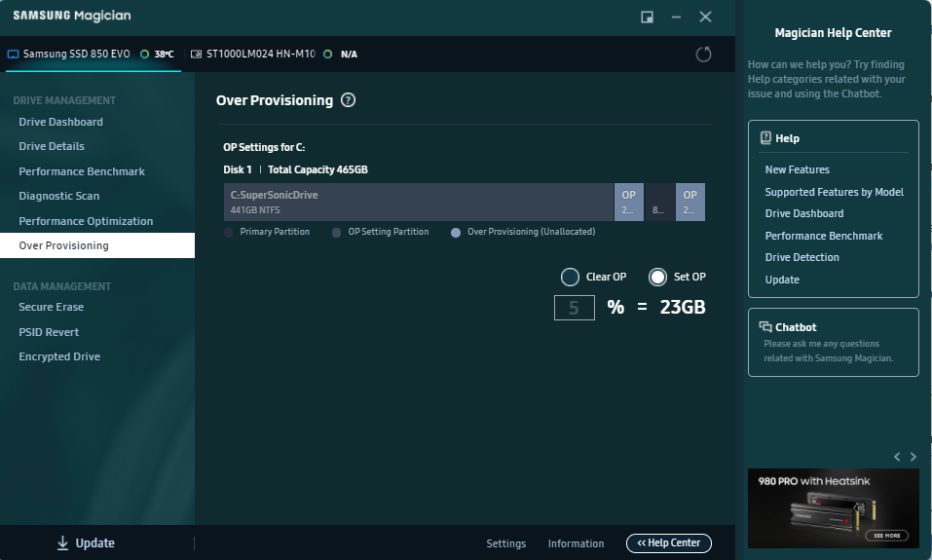Screen dimensions: 932x560
Task: Open Secure Erase in sidebar
Action: coord(51,307)
